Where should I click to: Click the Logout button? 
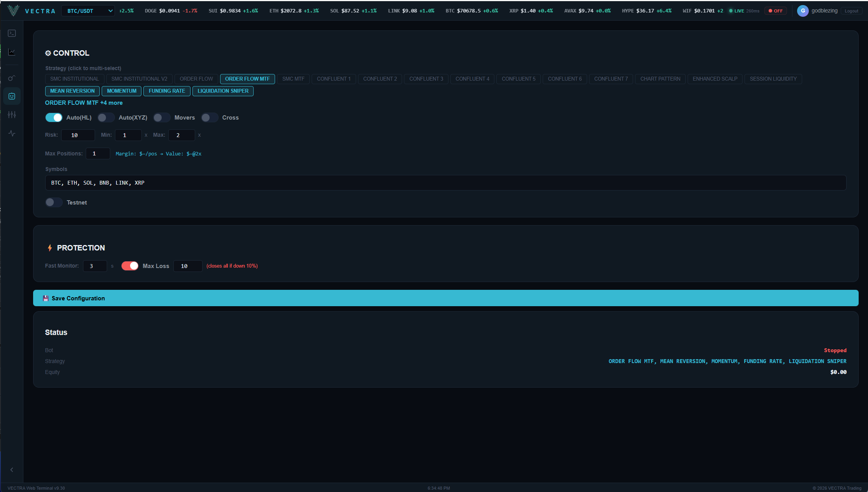click(851, 11)
